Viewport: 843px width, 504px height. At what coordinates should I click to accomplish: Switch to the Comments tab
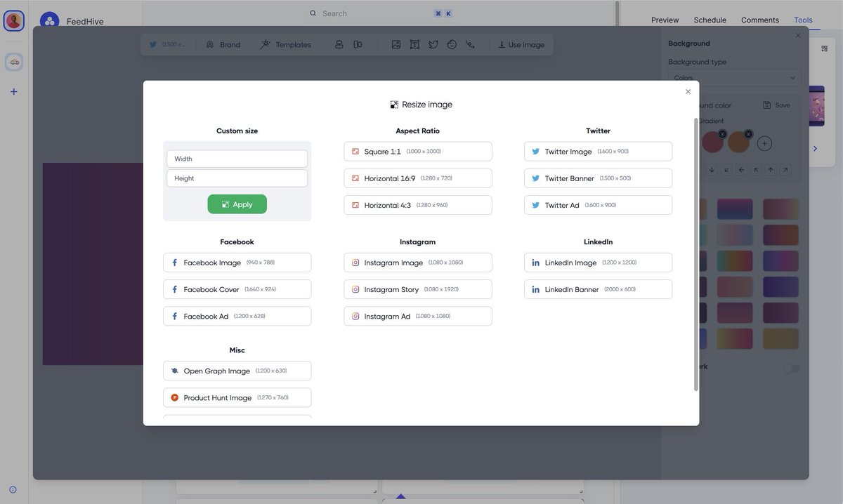(x=759, y=20)
